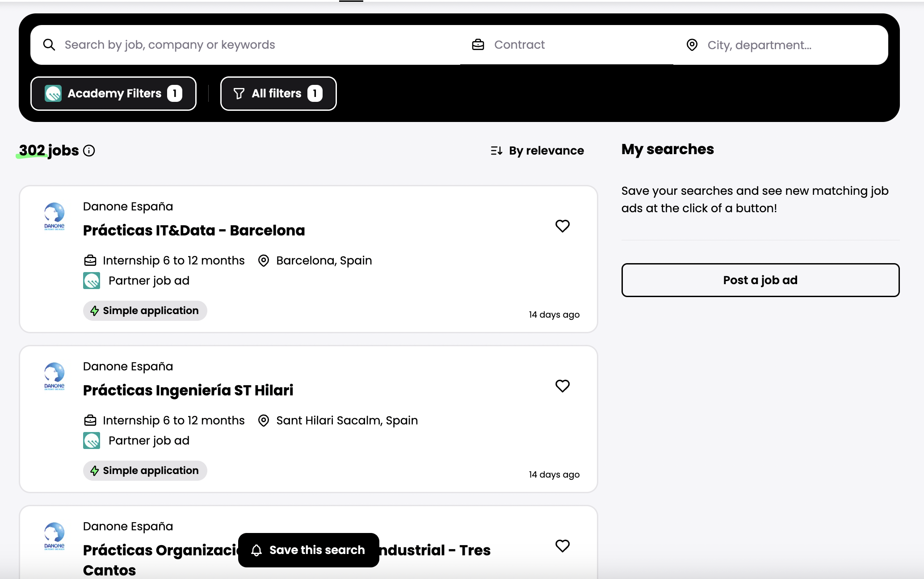Image resolution: width=924 pixels, height=579 pixels.
Task: Open the All filters panel
Action: (278, 93)
